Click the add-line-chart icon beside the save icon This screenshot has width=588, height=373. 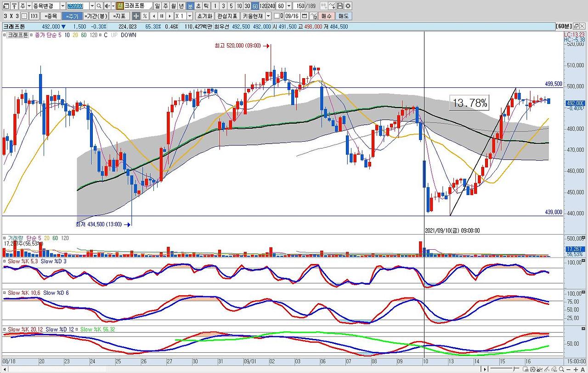point(332,6)
